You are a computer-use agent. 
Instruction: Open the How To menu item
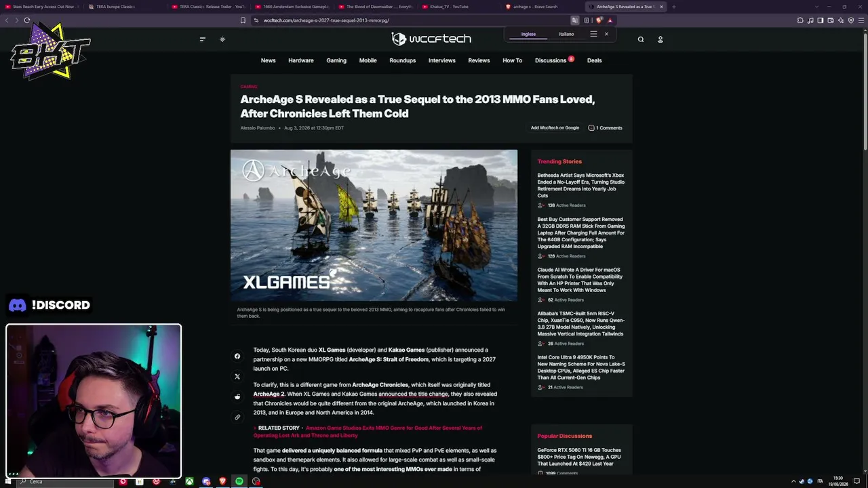pyautogui.click(x=512, y=60)
